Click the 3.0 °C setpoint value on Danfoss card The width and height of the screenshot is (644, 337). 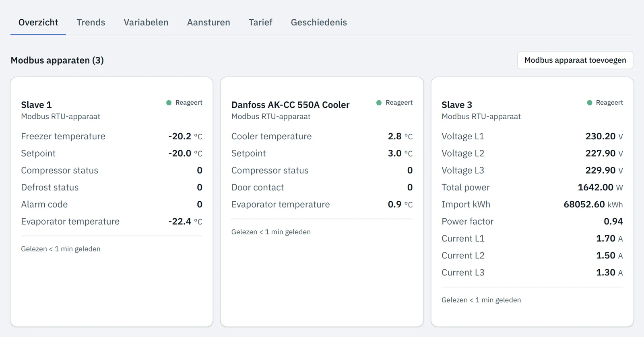(x=400, y=153)
